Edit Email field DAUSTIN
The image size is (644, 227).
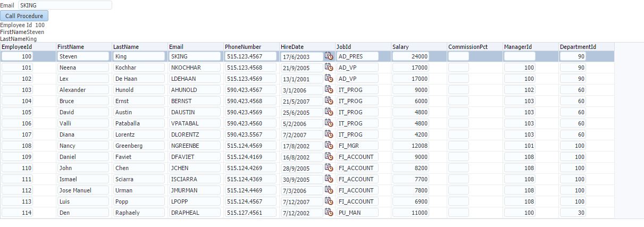pos(195,112)
